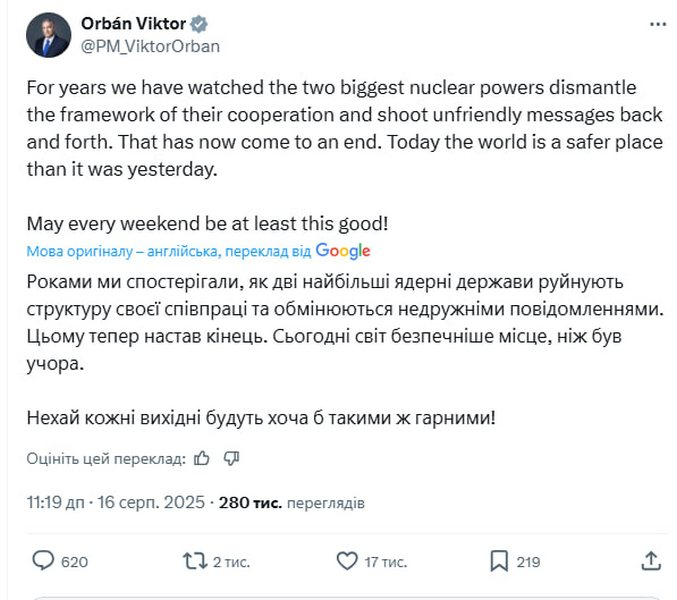This screenshot has height=600, width=677.
Task: Rate translation with thumbs up
Action: pyautogui.click(x=201, y=458)
